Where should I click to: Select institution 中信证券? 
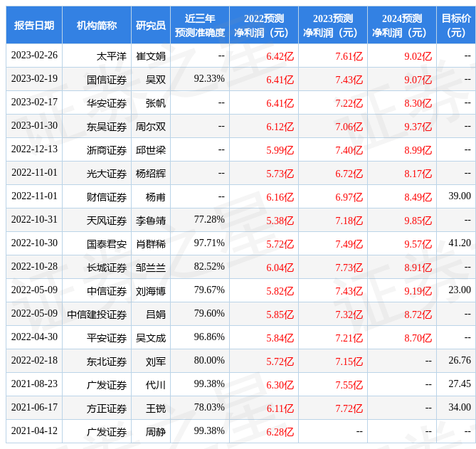pyautogui.click(x=107, y=291)
